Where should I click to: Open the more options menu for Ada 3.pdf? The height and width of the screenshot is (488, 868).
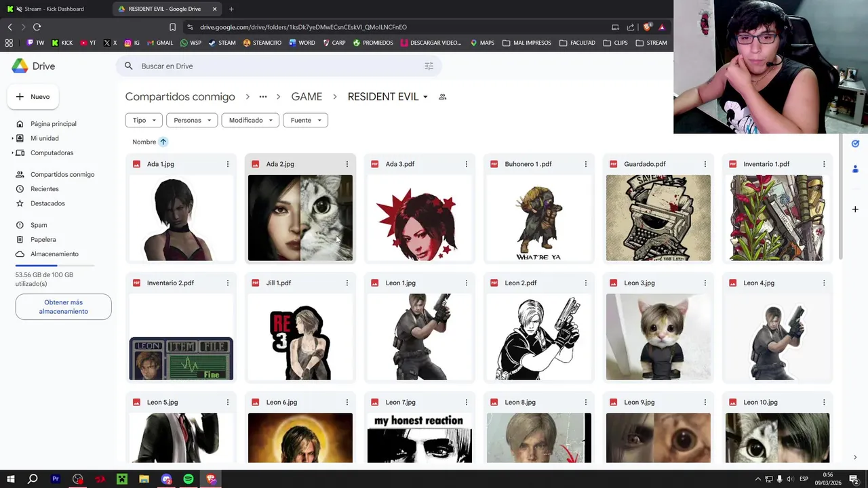[x=467, y=164]
